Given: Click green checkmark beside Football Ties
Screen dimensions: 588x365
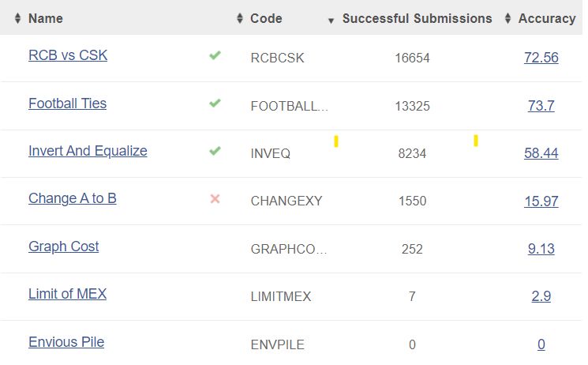Looking at the screenshot, I should click(215, 103).
